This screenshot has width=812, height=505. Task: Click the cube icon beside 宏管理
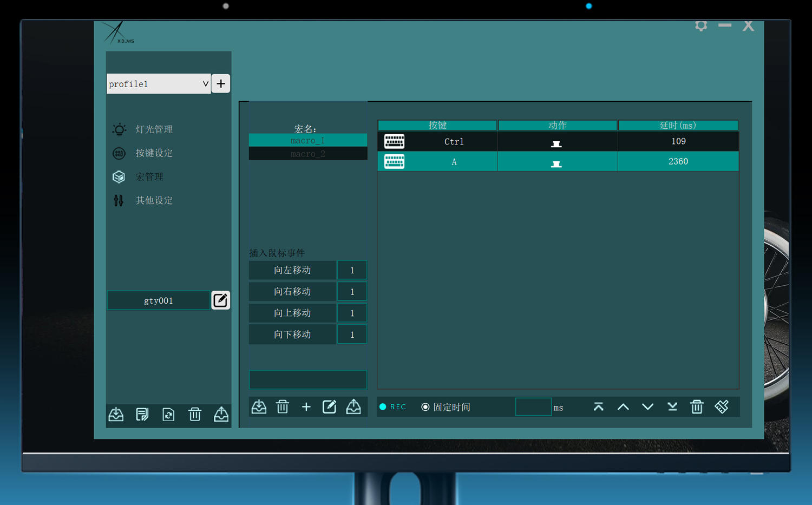pyautogui.click(x=119, y=177)
